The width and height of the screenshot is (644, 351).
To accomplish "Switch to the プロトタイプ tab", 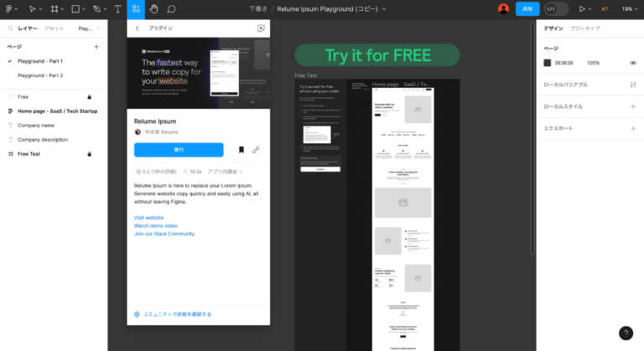I will (584, 28).
